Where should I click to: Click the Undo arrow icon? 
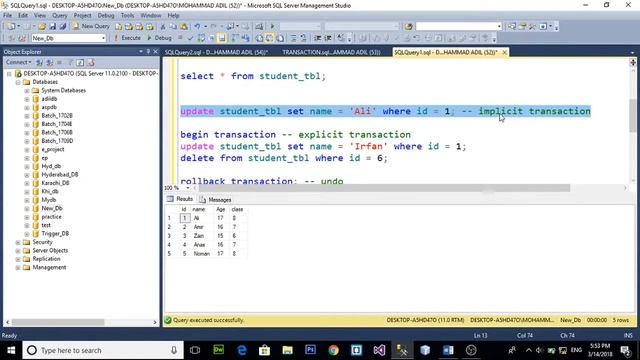(197, 27)
